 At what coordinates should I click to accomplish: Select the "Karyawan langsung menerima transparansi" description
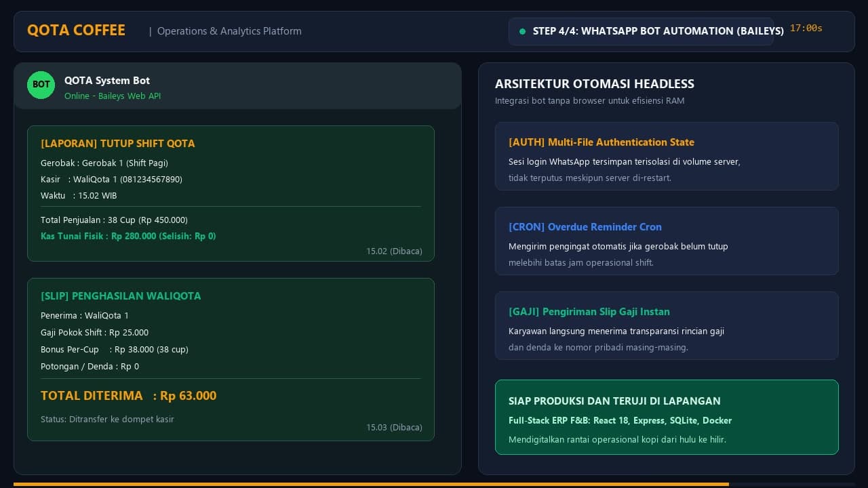point(616,331)
